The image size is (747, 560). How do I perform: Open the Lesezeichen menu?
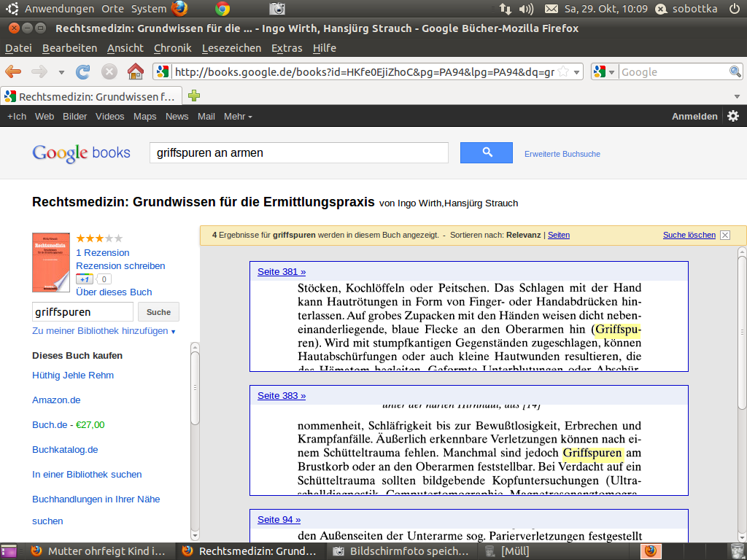click(x=231, y=48)
